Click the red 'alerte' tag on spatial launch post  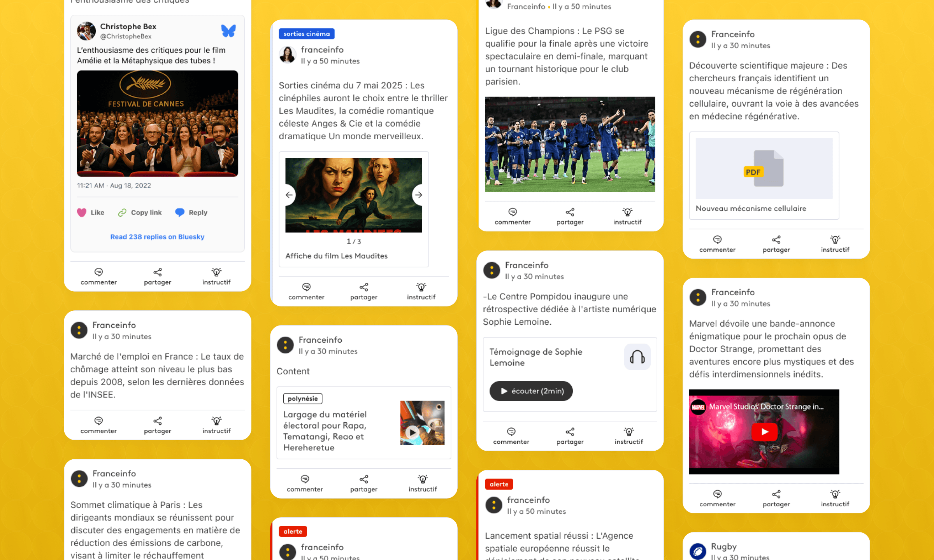499,484
